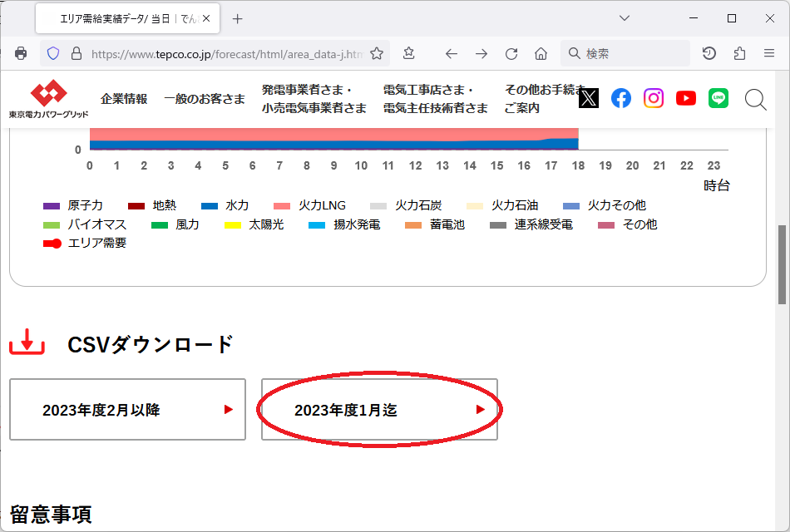The image size is (790, 532).
Task: Bookmark page with star icon in address bar
Action: 377,53
